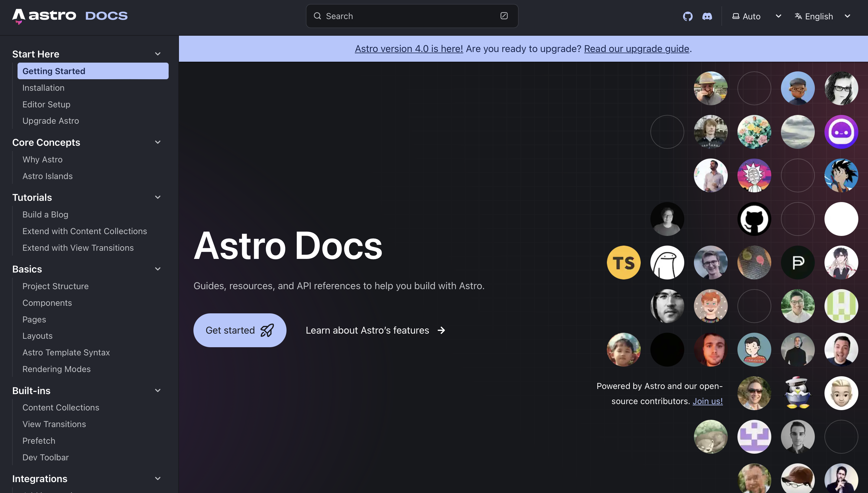Screen dimensions: 868x493
Task: Click the cloudy sky avatar
Action: pyautogui.click(x=798, y=132)
